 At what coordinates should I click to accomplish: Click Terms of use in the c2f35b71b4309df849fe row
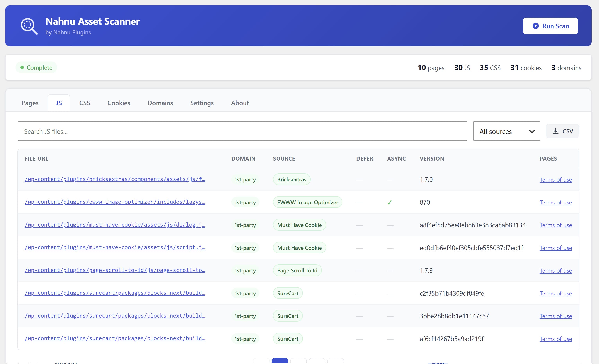pyautogui.click(x=556, y=293)
